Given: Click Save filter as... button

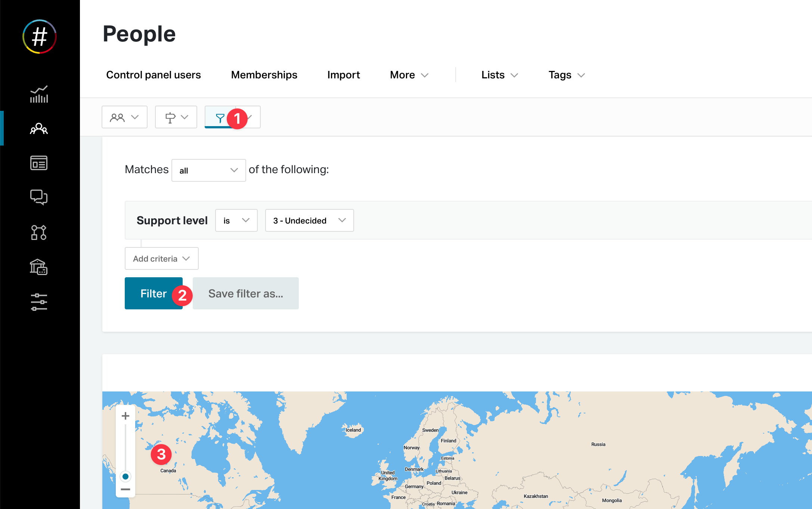Looking at the screenshot, I should (x=245, y=293).
